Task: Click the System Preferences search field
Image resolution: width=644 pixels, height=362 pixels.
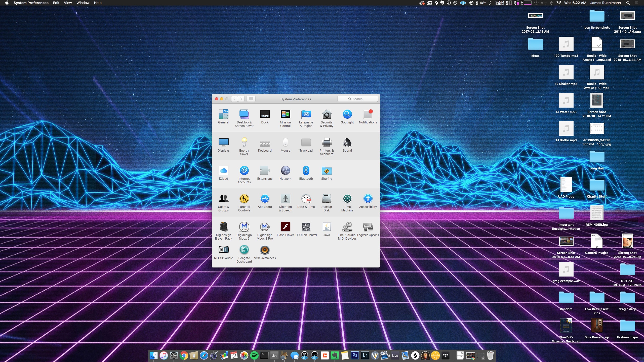Action: click(357, 99)
